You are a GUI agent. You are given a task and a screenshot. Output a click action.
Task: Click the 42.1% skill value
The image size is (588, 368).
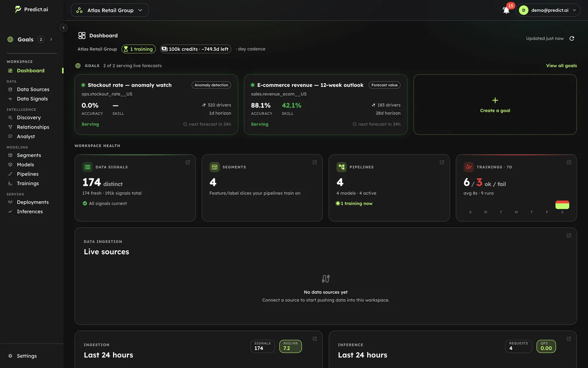pyautogui.click(x=291, y=106)
